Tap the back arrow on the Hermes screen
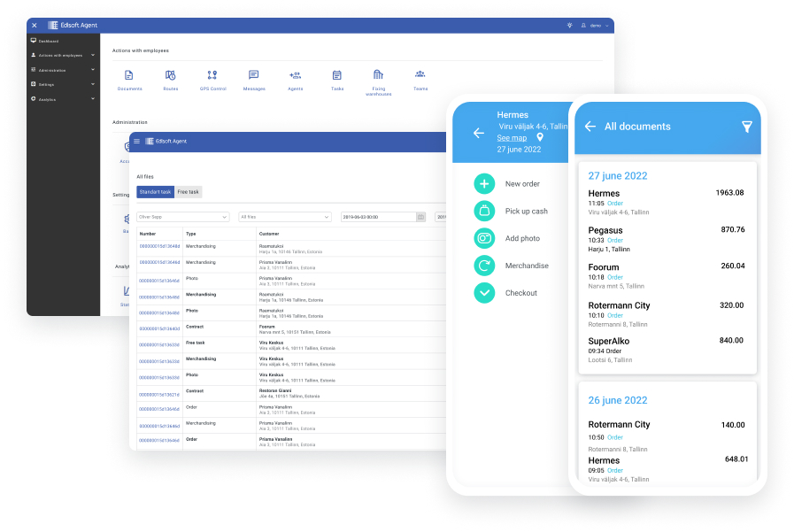 click(x=479, y=133)
